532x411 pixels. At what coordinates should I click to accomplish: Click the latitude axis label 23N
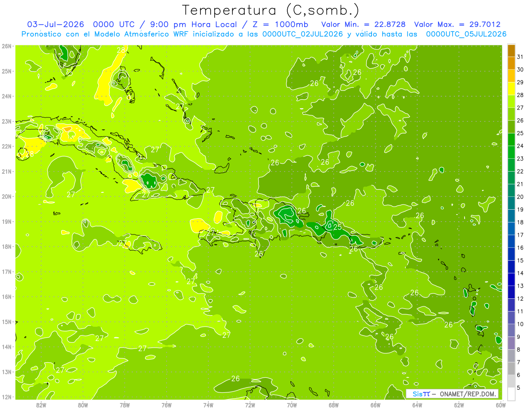7,121
